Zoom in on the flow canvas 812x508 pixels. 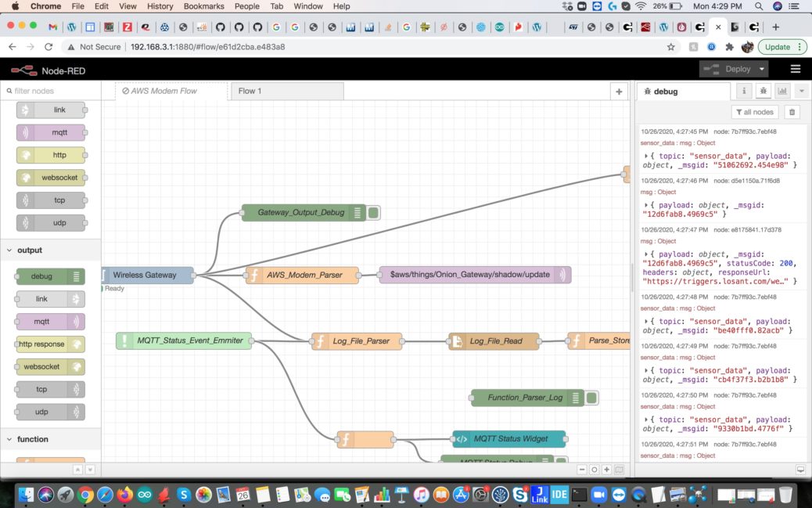(x=606, y=470)
